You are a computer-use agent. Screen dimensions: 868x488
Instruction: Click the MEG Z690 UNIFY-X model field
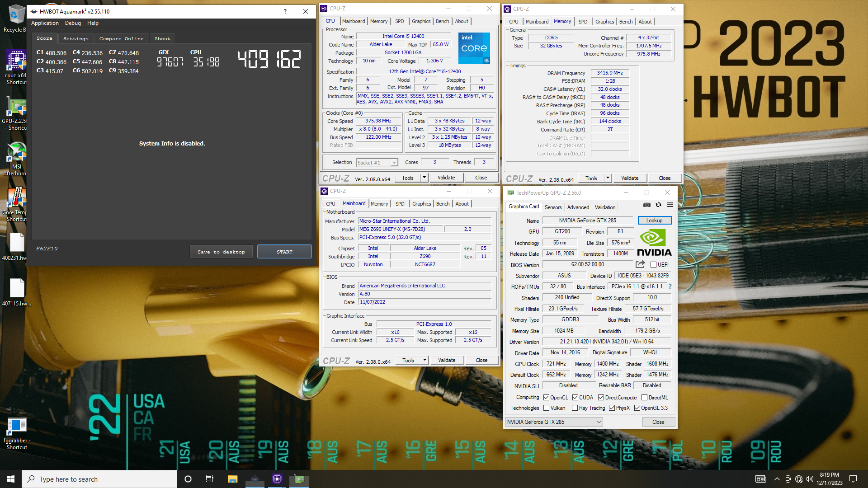(401, 229)
